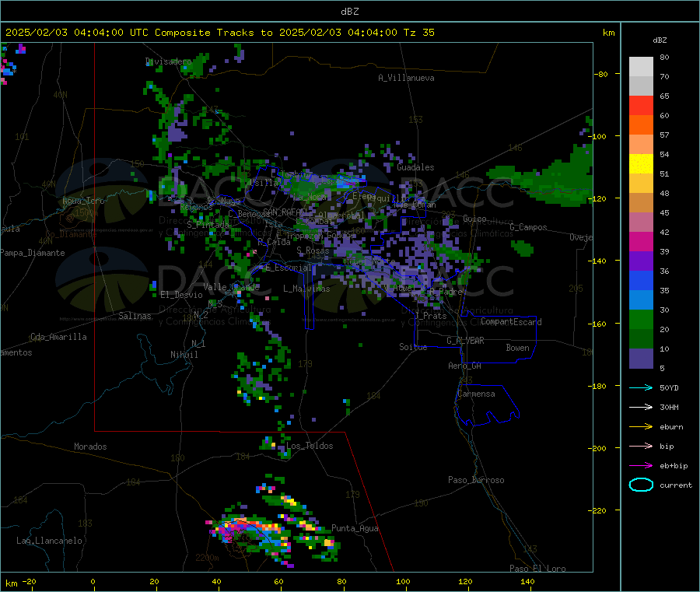This screenshot has height=592, width=700.
Task: Select the purple 5 dBZ color swatch
Action: coord(641,359)
